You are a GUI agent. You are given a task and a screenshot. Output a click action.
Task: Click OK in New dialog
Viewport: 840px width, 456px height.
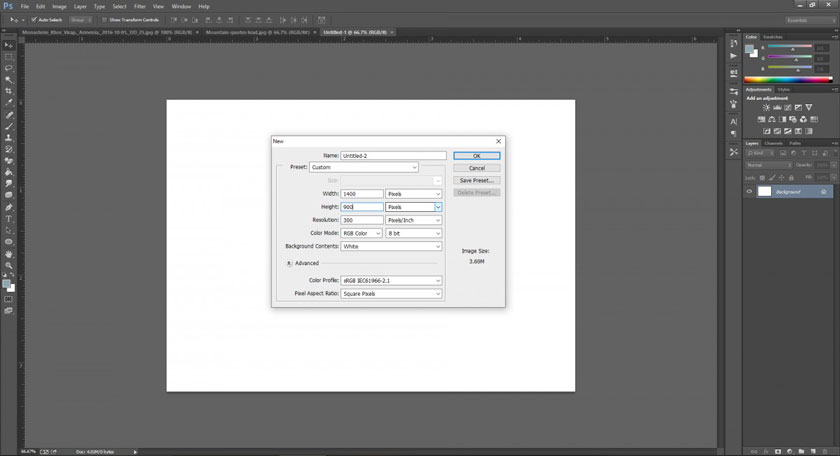pos(477,155)
